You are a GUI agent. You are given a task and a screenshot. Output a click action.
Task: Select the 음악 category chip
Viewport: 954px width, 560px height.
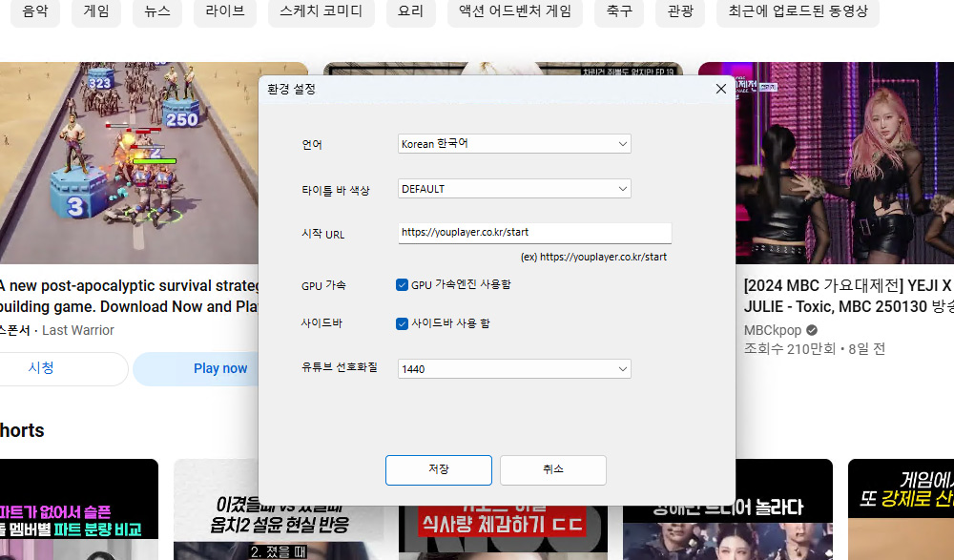point(35,10)
